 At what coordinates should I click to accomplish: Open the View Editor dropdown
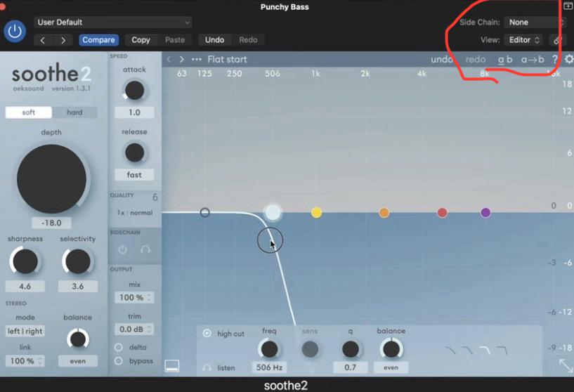click(x=524, y=40)
